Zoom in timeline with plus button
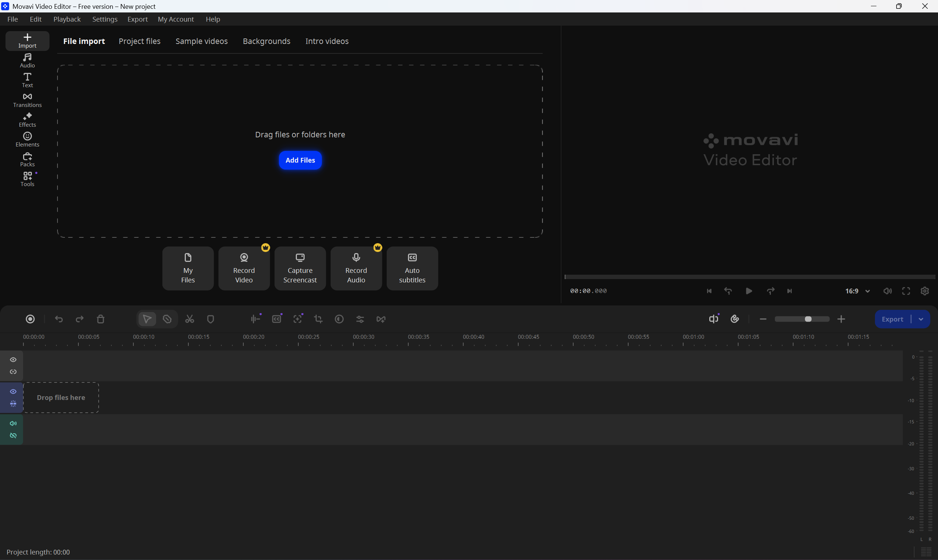This screenshot has height=560, width=938. pyautogui.click(x=841, y=319)
